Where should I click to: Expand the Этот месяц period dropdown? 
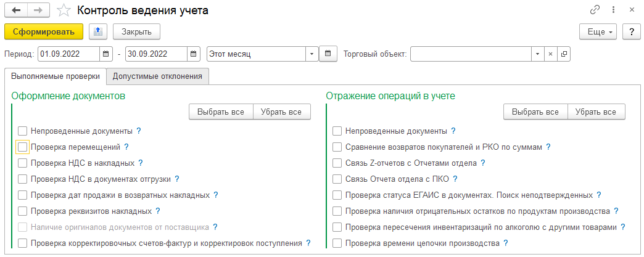coord(313,54)
